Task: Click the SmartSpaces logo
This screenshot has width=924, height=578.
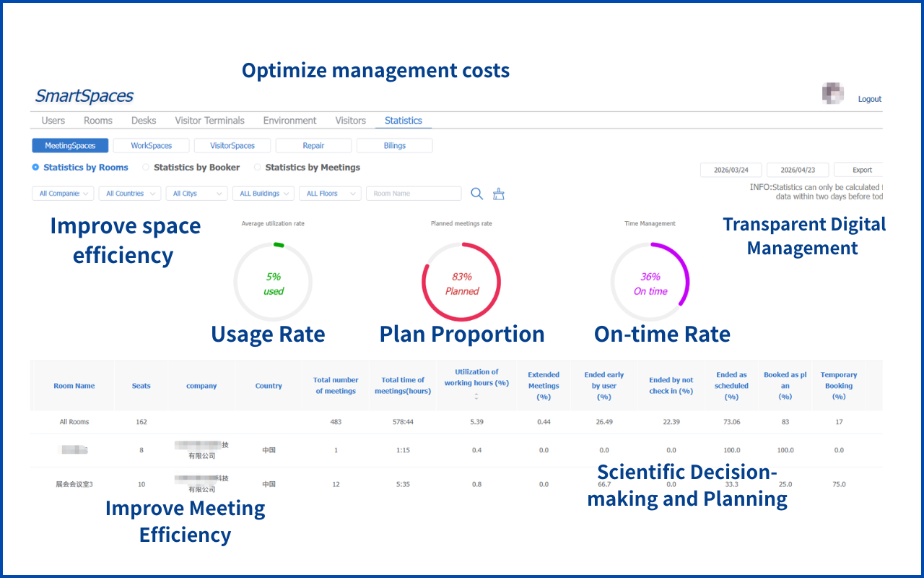Action: [x=84, y=96]
